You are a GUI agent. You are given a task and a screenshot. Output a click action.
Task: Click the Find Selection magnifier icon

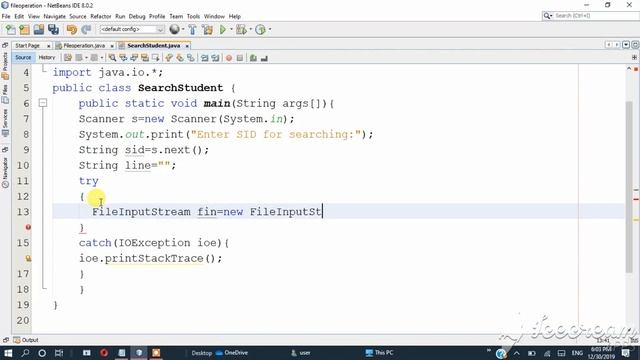click(x=112, y=58)
